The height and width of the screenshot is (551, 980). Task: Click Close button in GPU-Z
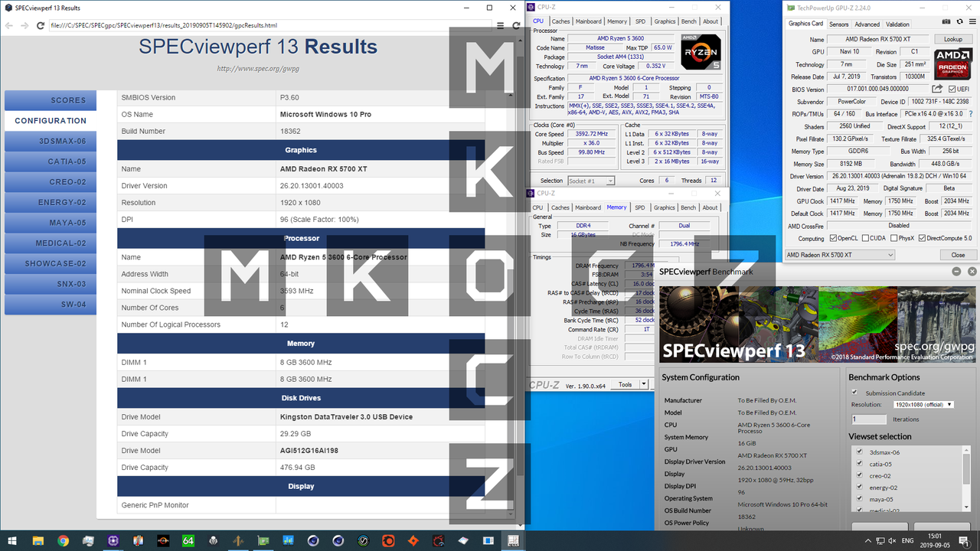tap(958, 255)
